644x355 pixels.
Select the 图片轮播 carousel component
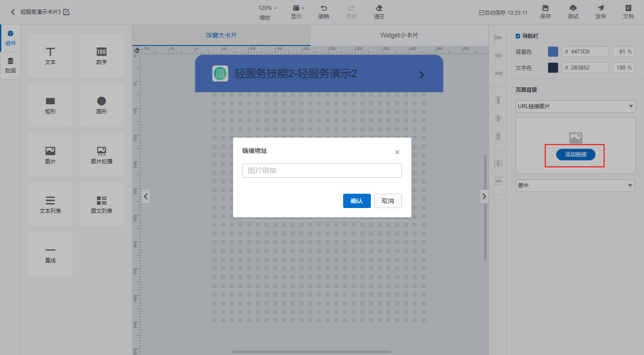(102, 155)
